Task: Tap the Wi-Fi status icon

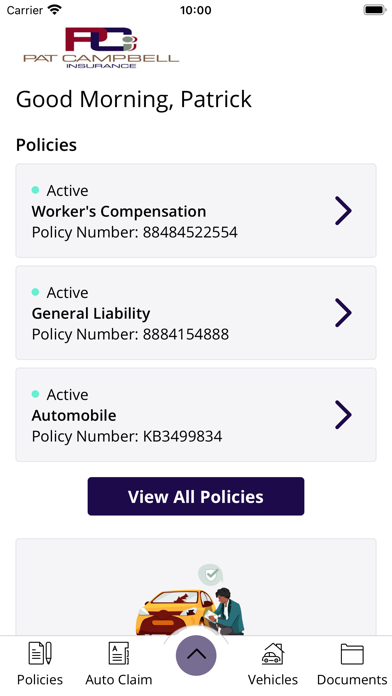Action: coord(55,10)
